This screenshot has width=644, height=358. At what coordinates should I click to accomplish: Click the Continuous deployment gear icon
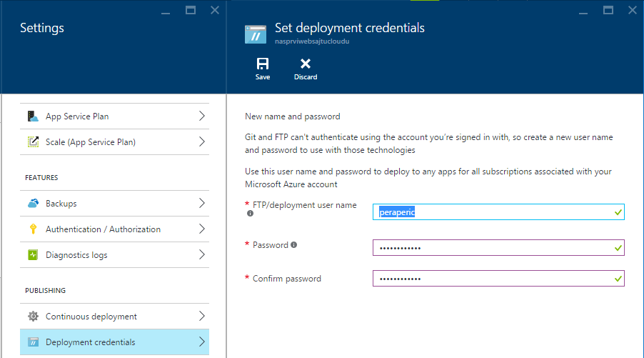coord(33,317)
